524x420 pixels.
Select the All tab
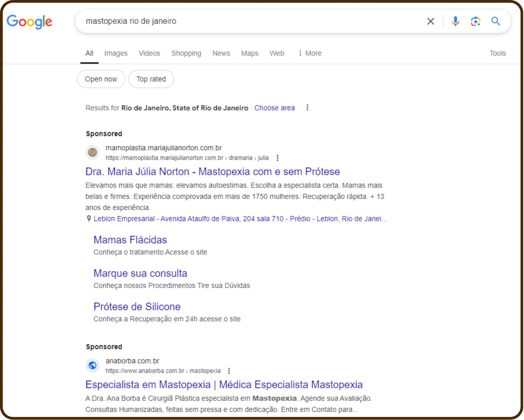89,53
